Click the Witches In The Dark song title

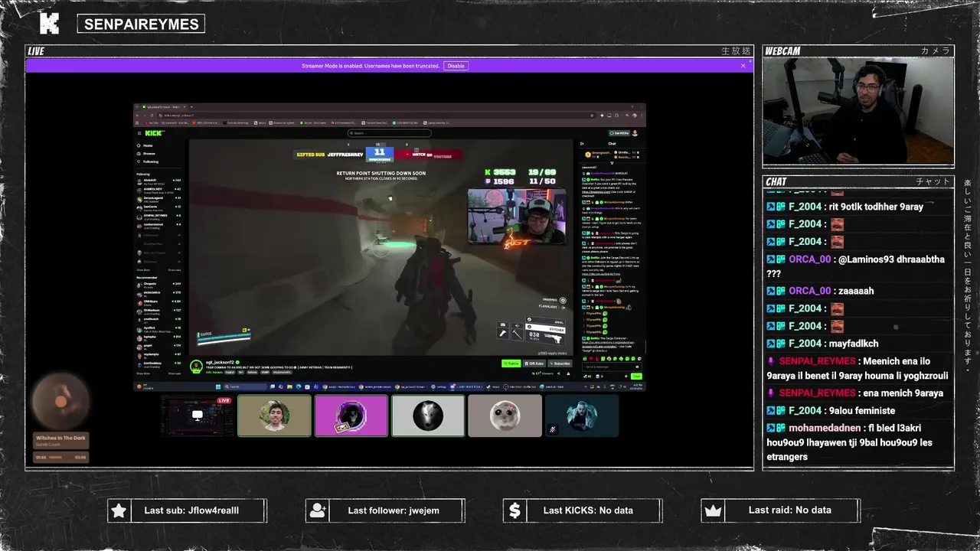pos(60,438)
